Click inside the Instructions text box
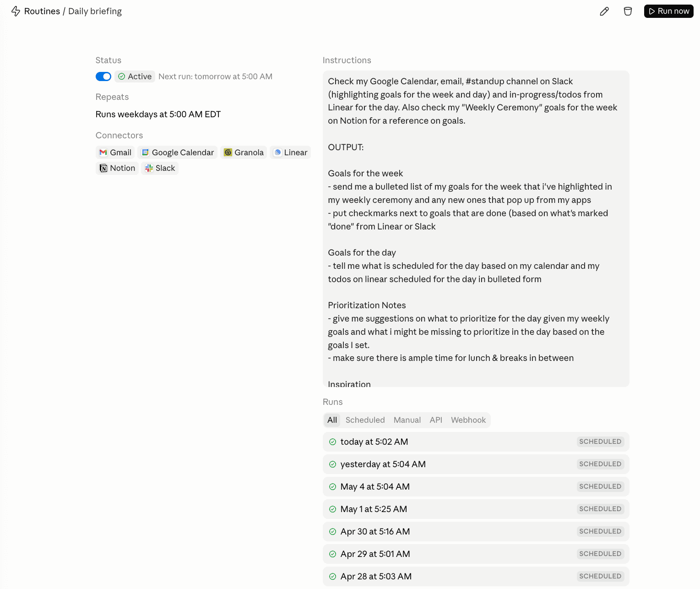This screenshot has width=700, height=589. tap(476, 229)
